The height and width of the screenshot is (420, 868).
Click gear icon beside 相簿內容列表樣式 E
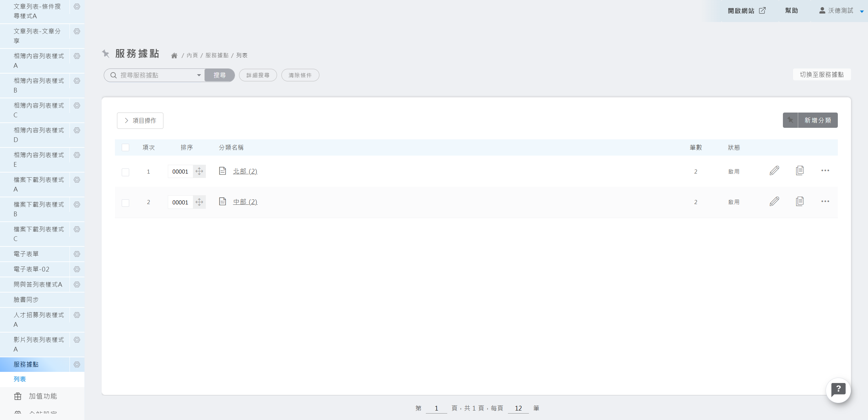point(77,155)
